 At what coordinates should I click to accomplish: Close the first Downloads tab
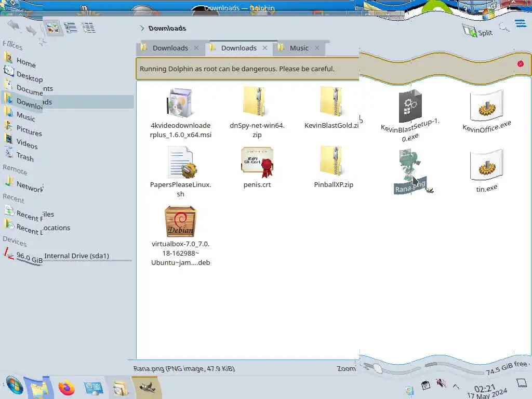196,48
